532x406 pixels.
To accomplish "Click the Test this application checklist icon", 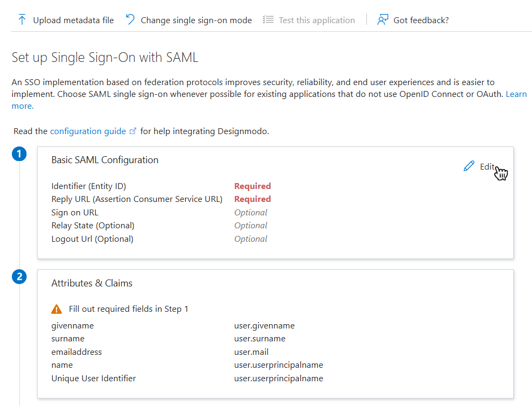I will (x=268, y=20).
